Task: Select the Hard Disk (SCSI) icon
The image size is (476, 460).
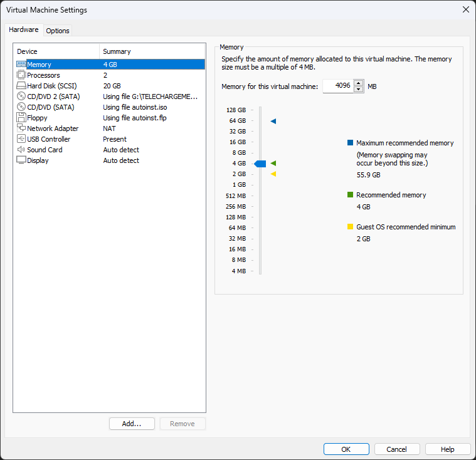Action: point(21,86)
